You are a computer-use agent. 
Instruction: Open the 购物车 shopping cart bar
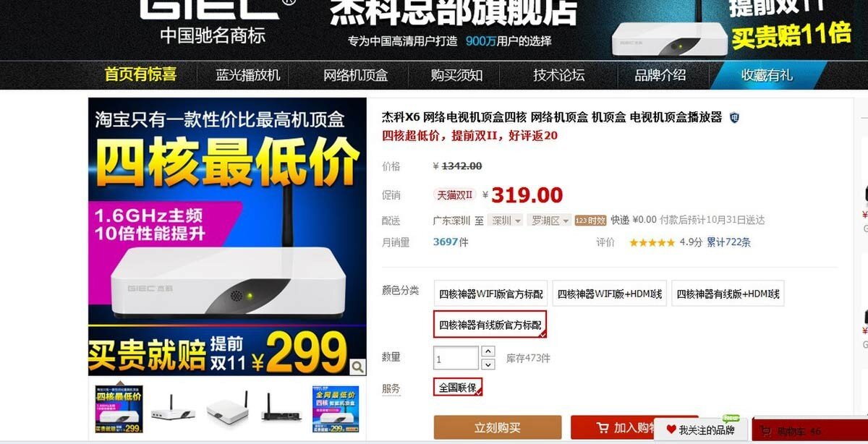(x=809, y=431)
